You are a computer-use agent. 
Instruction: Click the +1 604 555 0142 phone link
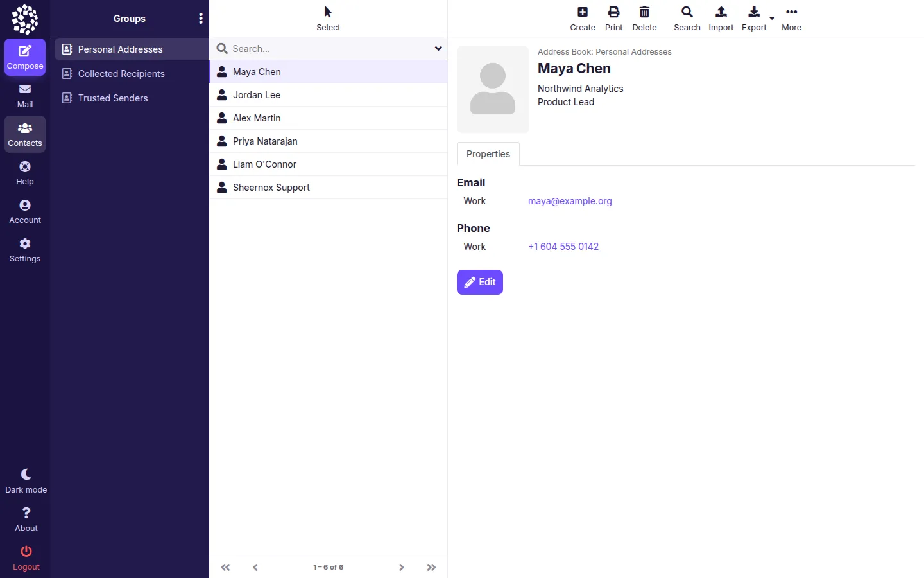click(x=563, y=247)
